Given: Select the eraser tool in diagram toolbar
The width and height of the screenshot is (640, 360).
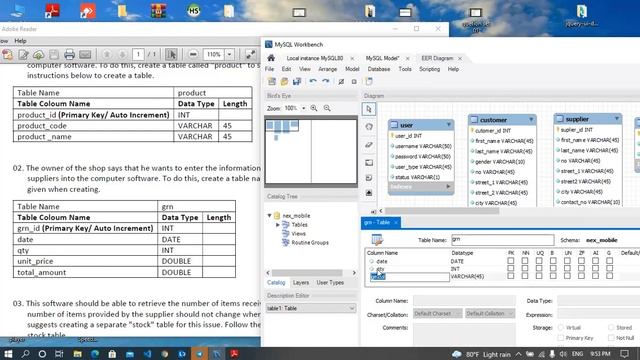Looking at the screenshot, I should tap(369, 144).
